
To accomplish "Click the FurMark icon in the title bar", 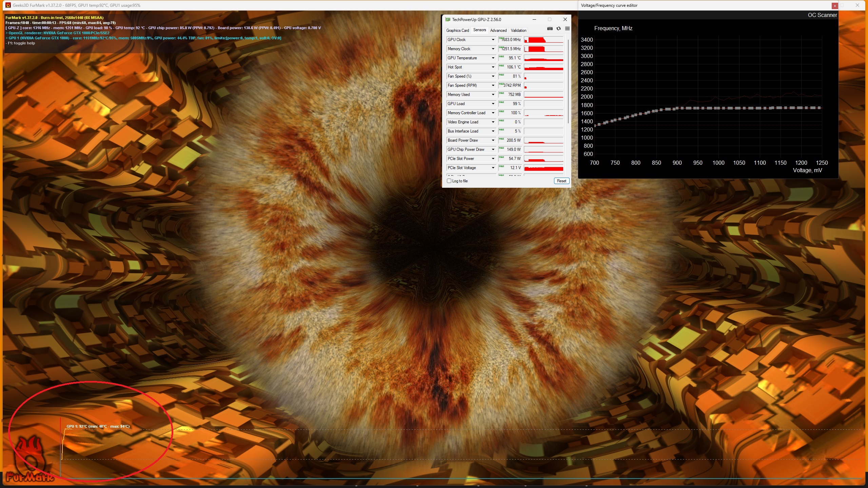I will [8, 5].
